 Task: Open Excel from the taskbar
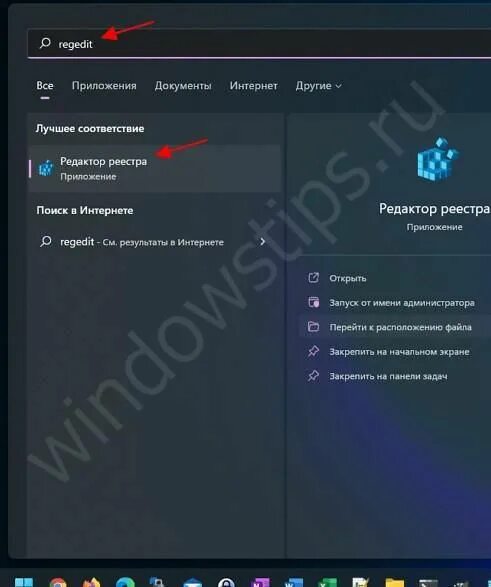click(327, 582)
